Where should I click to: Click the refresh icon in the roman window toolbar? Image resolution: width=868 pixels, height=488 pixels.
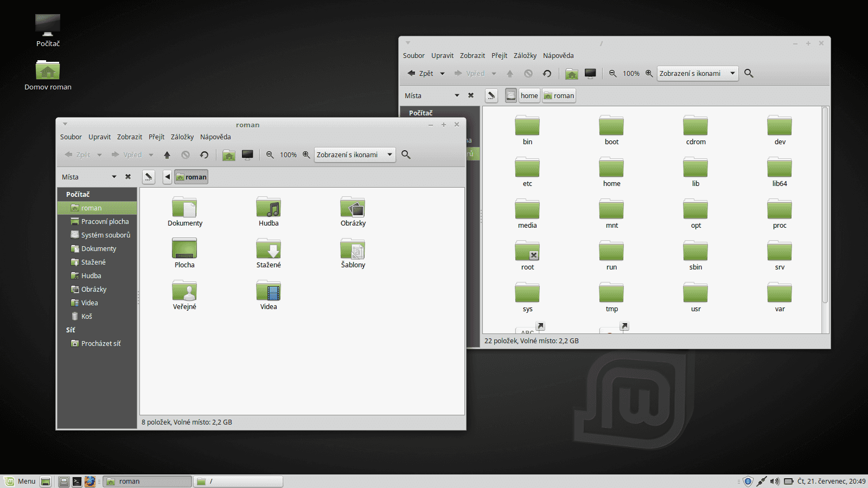click(x=204, y=155)
